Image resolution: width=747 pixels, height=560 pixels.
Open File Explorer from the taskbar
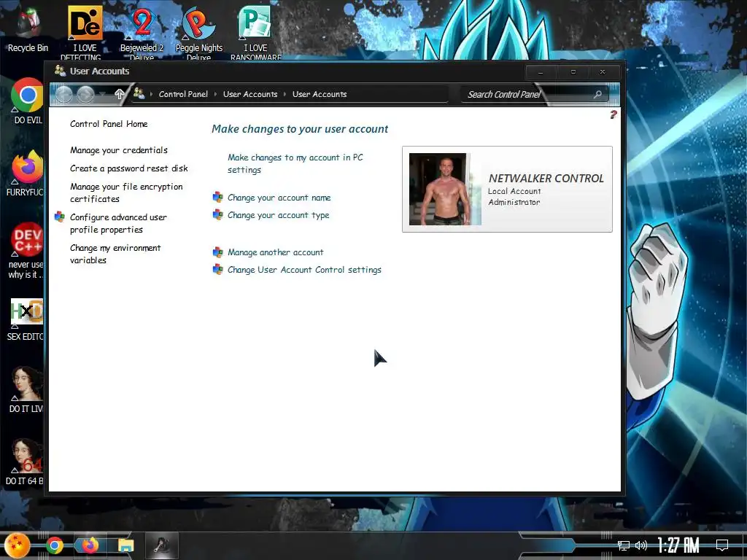[125, 545]
